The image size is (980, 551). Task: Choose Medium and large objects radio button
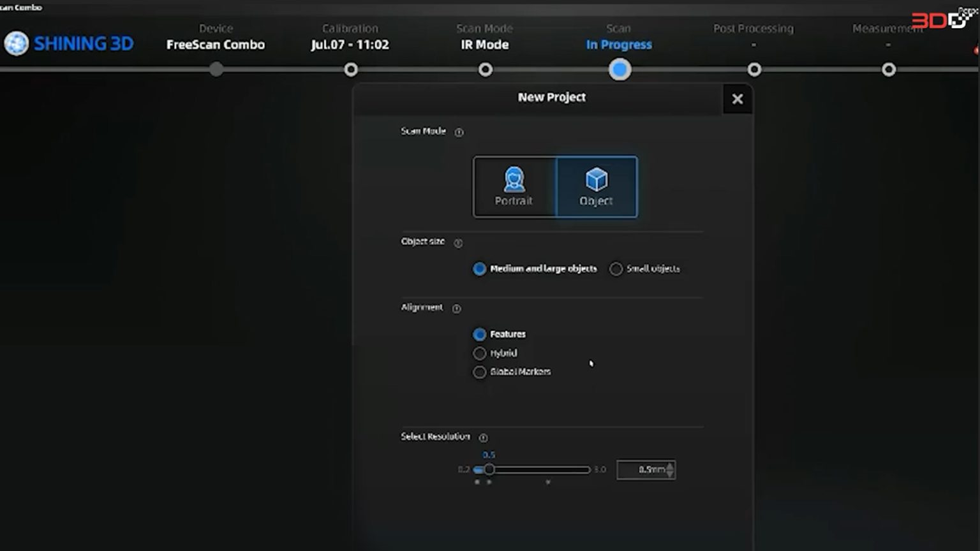(479, 269)
